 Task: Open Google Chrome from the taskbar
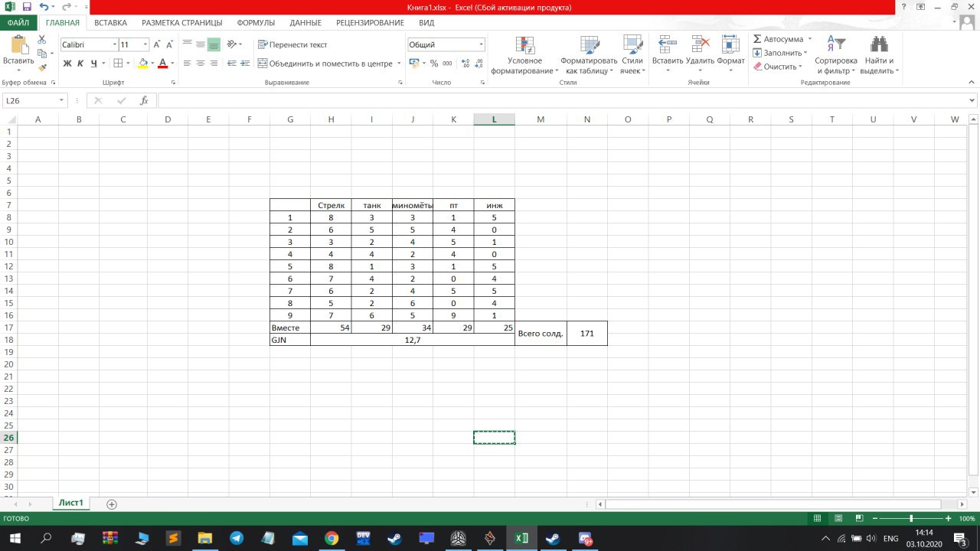tap(331, 539)
